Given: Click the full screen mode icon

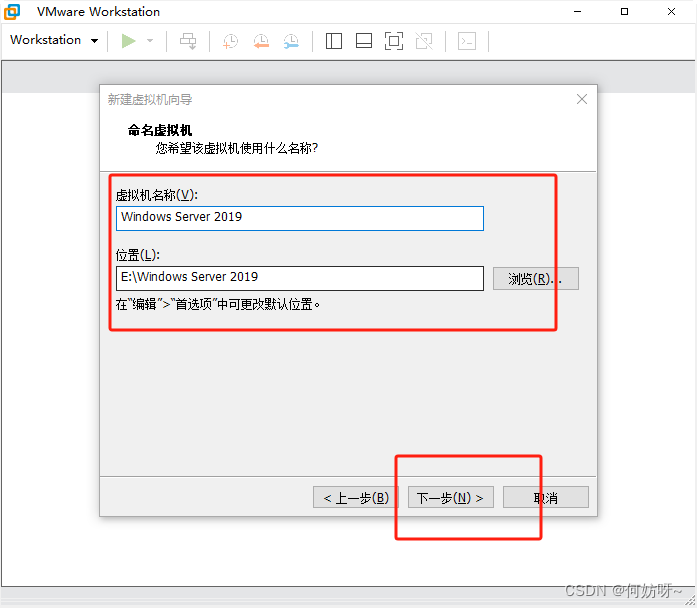Looking at the screenshot, I should pos(394,41).
